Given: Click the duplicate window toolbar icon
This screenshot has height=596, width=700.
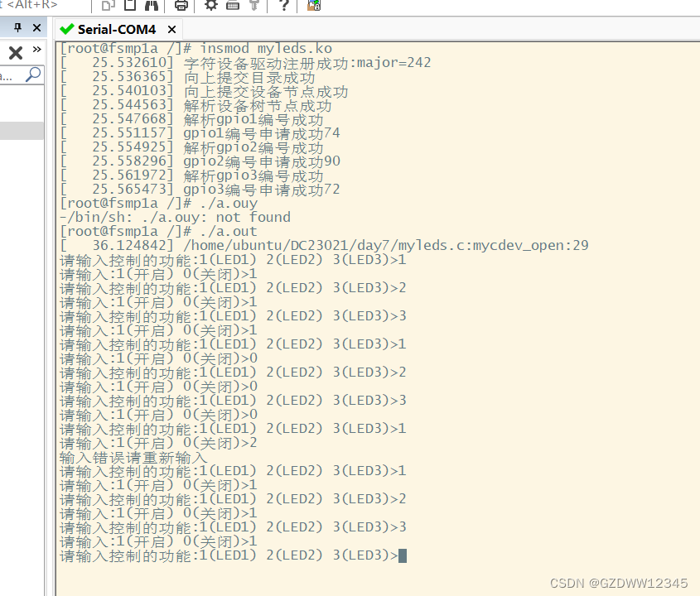Looking at the screenshot, I should pos(109,7).
